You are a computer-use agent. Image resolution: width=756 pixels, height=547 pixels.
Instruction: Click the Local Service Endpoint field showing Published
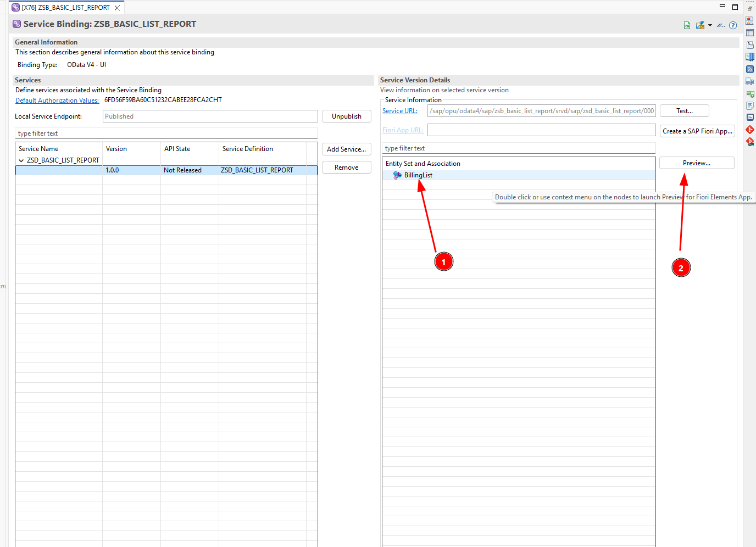click(x=210, y=116)
